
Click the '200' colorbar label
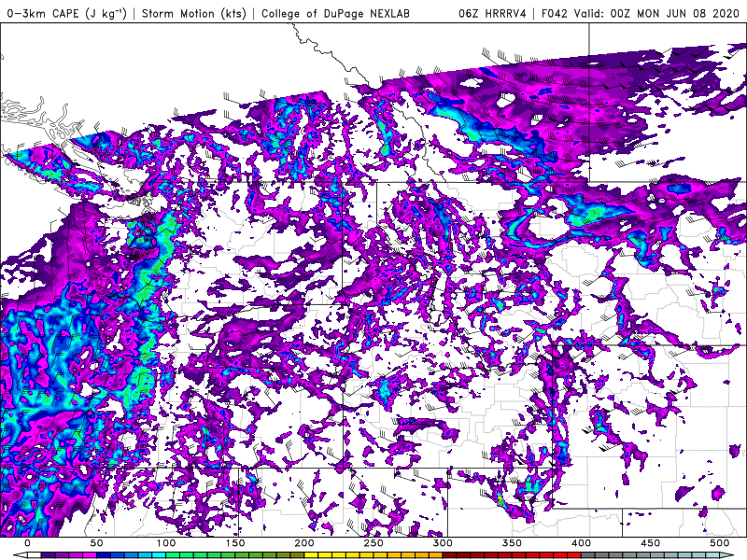(x=304, y=543)
